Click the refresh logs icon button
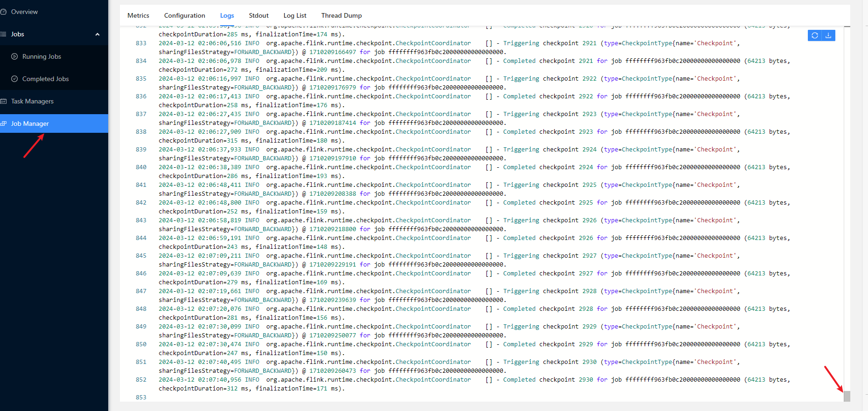Image resolution: width=868 pixels, height=411 pixels. 814,35
